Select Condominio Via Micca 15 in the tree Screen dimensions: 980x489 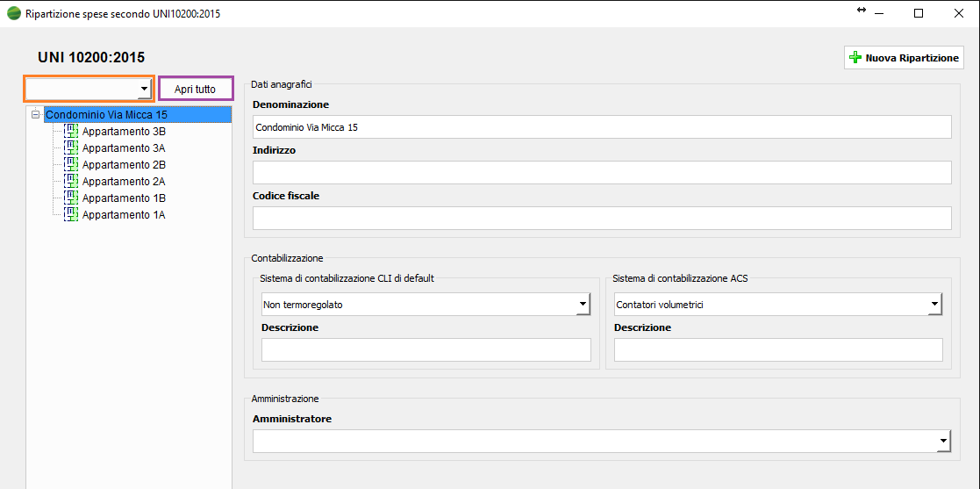[106, 114]
